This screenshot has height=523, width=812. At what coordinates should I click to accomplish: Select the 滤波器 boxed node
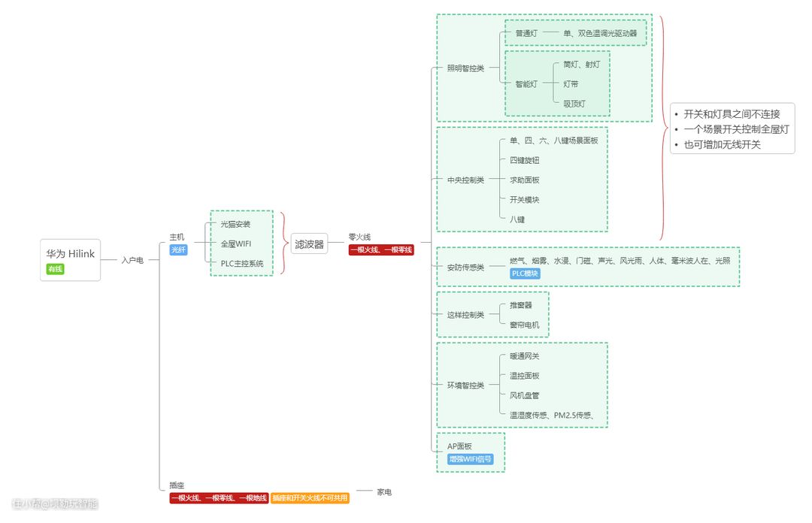pyautogui.click(x=309, y=243)
